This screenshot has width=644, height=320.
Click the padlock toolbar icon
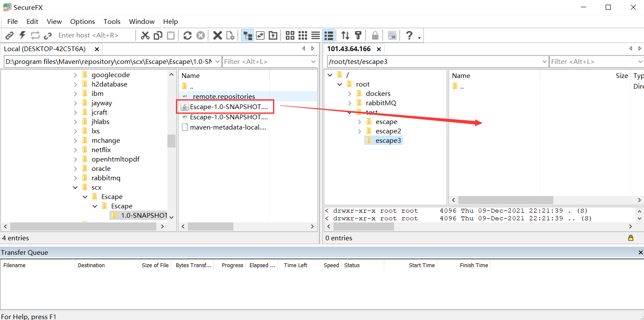(x=375, y=35)
